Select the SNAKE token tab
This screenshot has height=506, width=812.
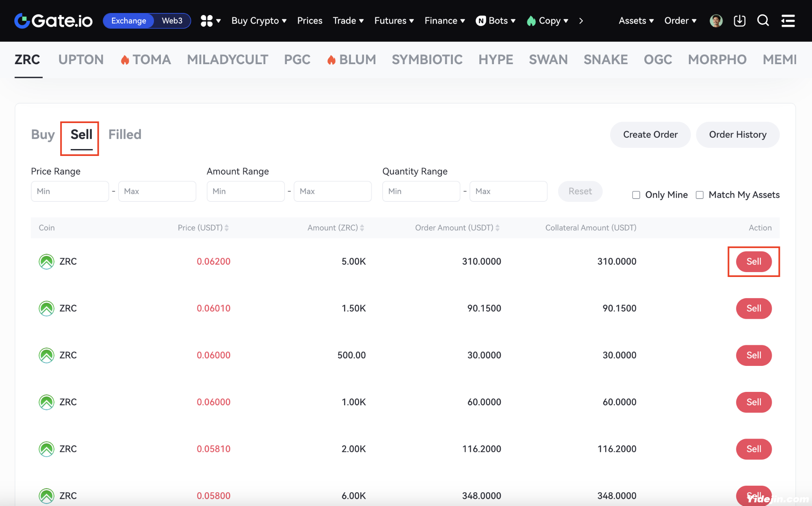point(606,60)
